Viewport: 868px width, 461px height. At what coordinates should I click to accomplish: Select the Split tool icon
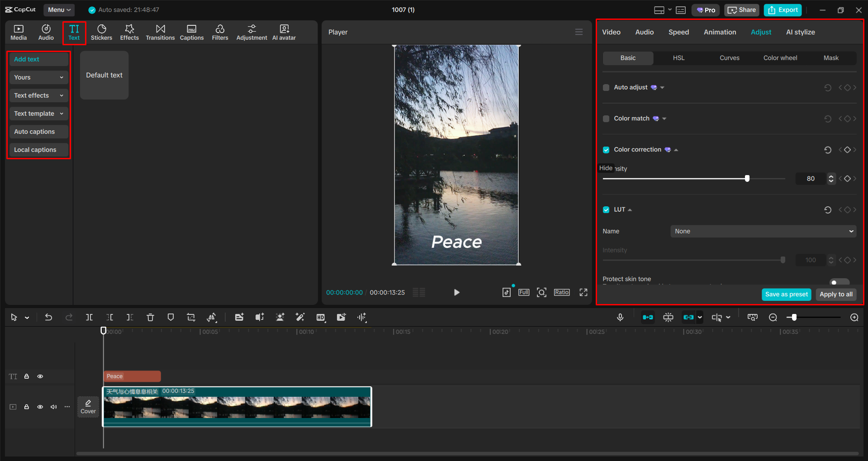point(89,317)
